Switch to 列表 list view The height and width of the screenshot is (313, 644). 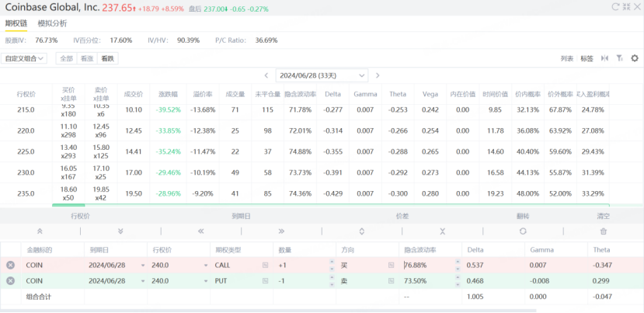[567, 58]
